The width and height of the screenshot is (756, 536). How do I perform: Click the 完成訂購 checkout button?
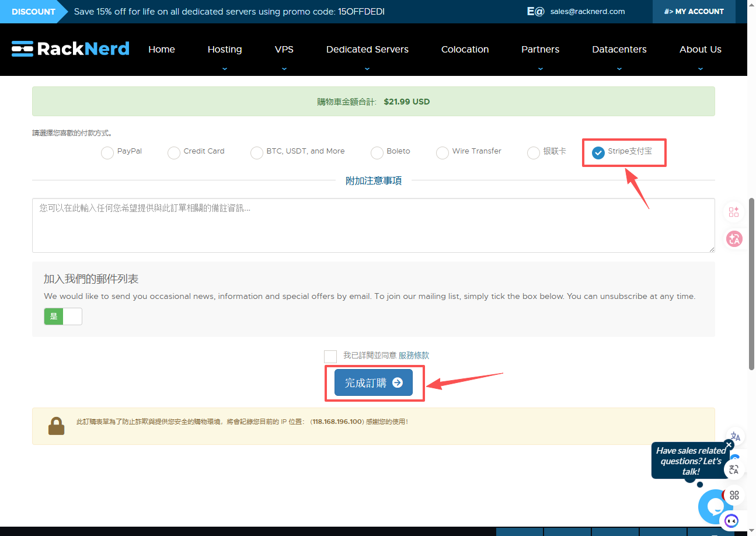pyautogui.click(x=374, y=382)
